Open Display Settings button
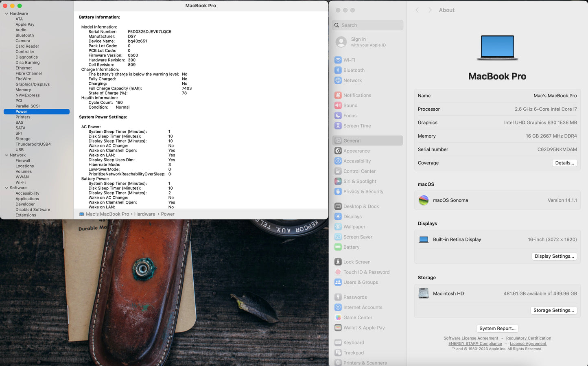Viewport: 588px width, 366px height. pos(554,256)
